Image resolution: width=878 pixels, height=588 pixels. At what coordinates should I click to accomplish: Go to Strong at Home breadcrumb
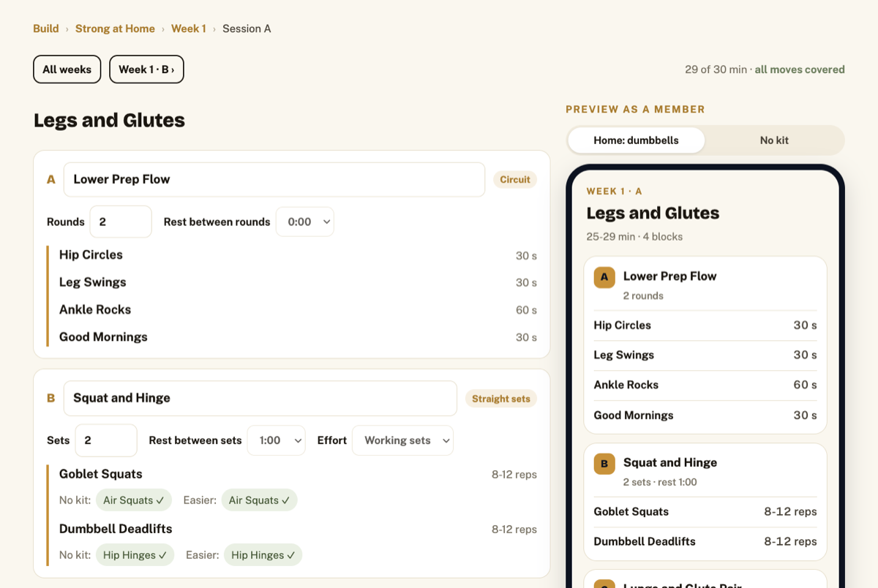pyautogui.click(x=115, y=29)
